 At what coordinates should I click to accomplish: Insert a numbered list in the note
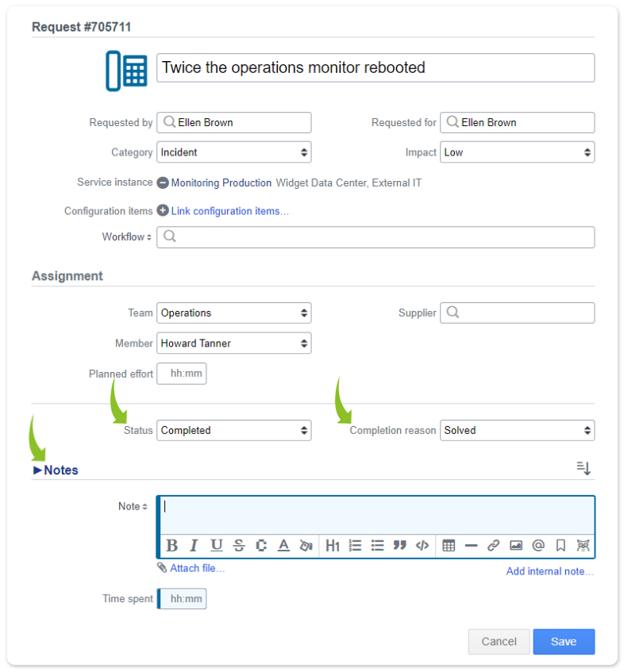355,546
